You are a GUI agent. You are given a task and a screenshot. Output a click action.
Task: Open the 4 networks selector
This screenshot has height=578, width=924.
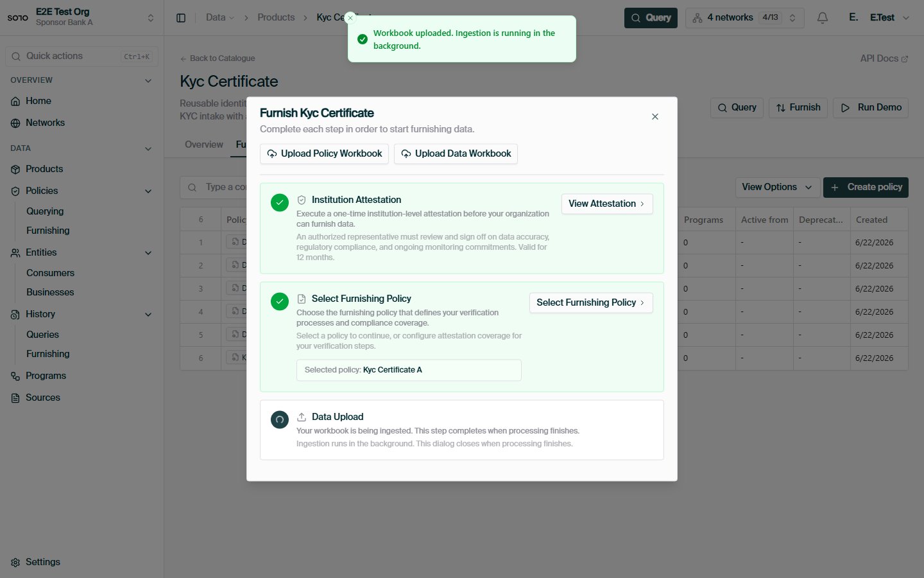tap(744, 18)
